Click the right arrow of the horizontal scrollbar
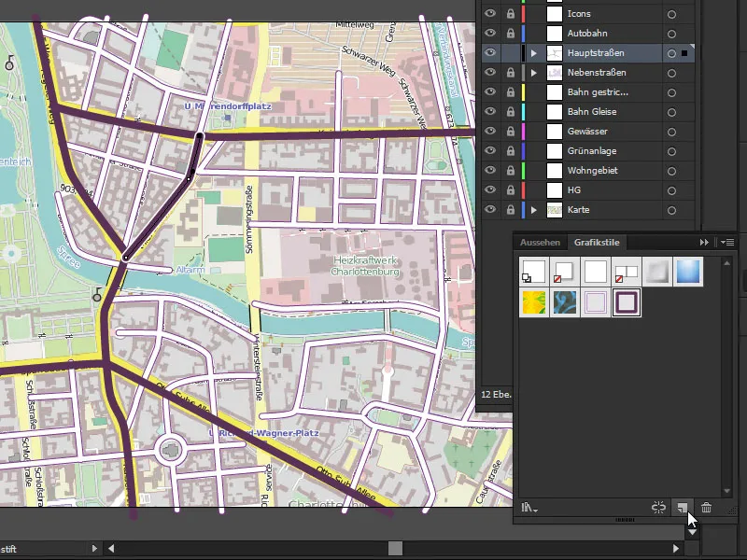Image resolution: width=747 pixels, height=560 pixels. tap(675, 549)
